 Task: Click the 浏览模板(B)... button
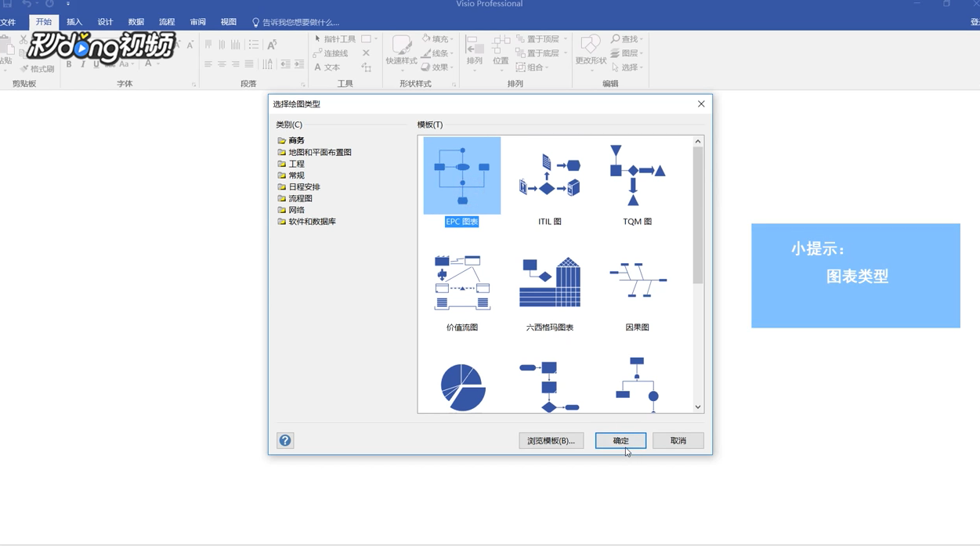click(x=551, y=441)
